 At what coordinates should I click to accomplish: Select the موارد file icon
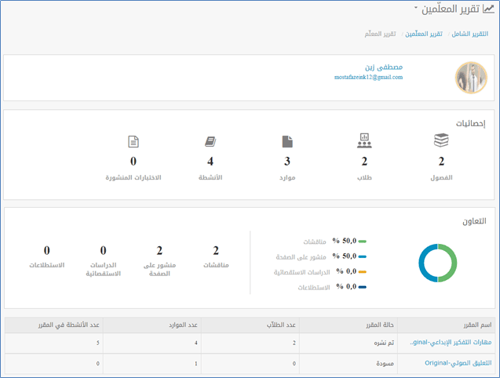(287, 141)
